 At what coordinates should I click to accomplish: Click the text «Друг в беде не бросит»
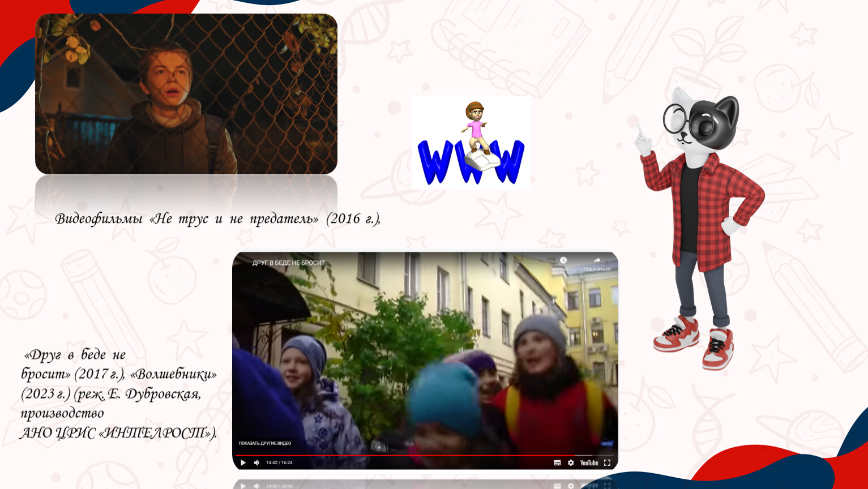(x=74, y=364)
